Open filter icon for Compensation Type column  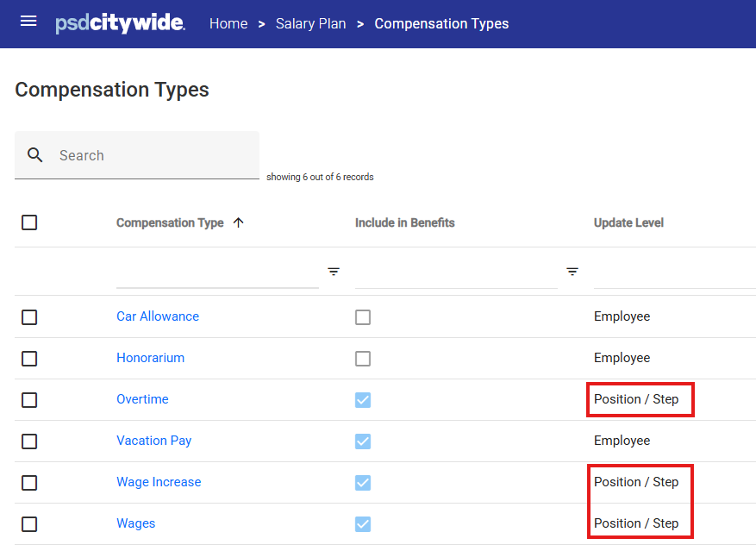[x=333, y=271]
